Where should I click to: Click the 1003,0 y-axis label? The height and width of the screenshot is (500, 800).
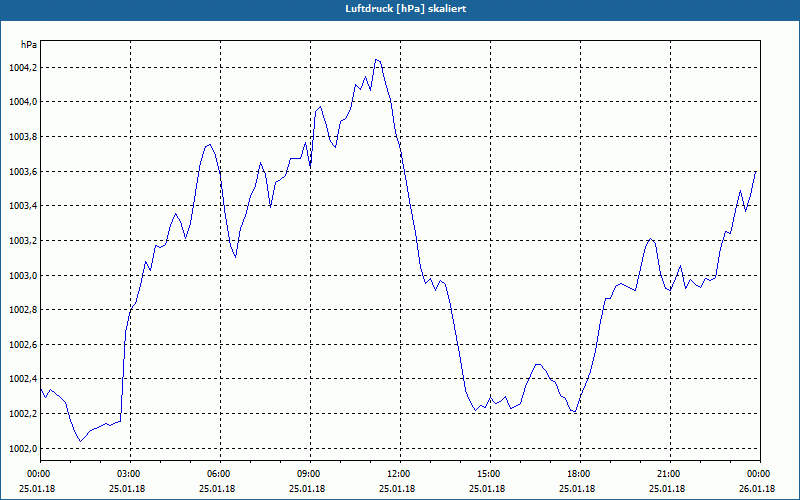tap(23, 276)
